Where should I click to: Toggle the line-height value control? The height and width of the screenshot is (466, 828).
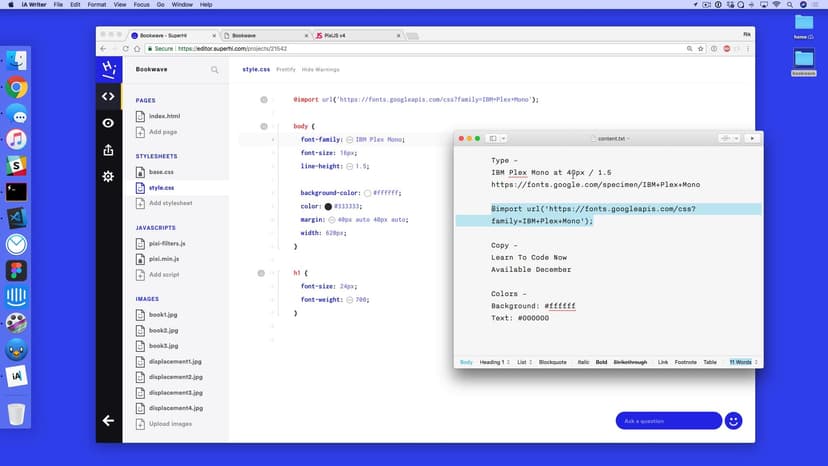(x=350, y=166)
